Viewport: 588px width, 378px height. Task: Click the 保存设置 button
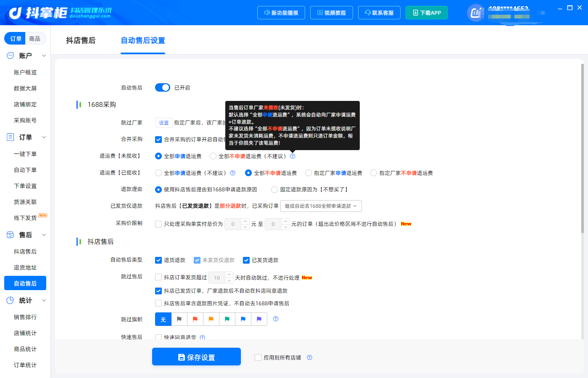coord(196,357)
